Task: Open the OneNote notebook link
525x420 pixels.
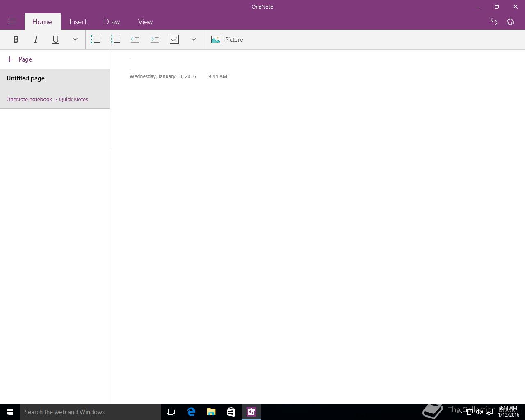Action: [29, 99]
